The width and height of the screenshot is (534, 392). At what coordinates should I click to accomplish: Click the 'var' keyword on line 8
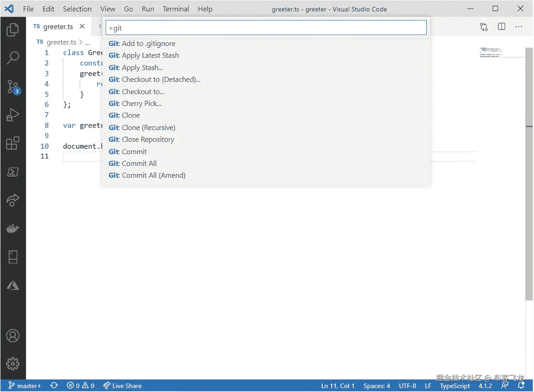click(x=69, y=125)
